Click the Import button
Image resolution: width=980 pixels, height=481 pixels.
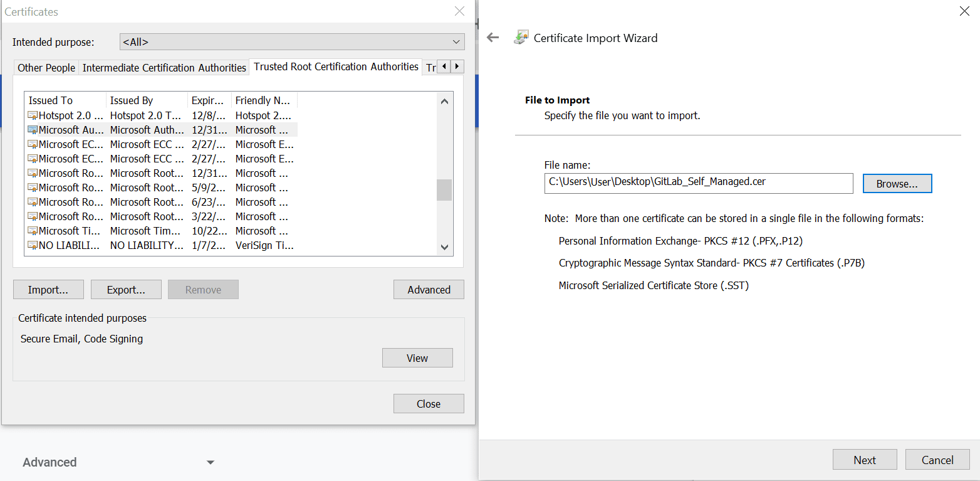click(48, 290)
